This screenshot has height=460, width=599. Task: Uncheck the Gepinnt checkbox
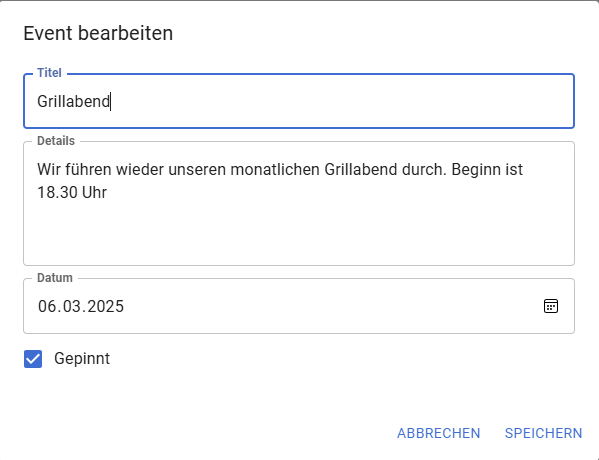tap(33, 359)
